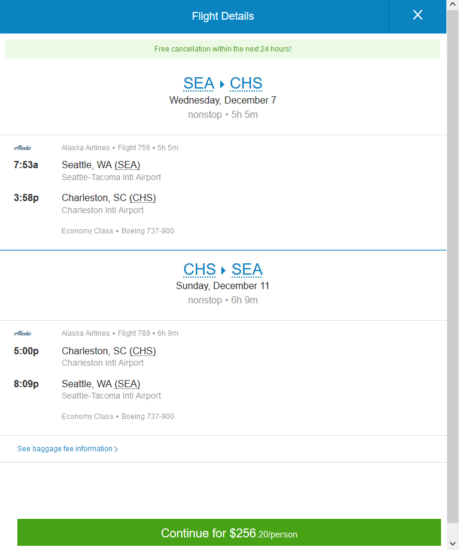The height and width of the screenshot is (550, 459).
Task: Click (CHS) code at 5:00p departure
Action: tap(143, 351)
